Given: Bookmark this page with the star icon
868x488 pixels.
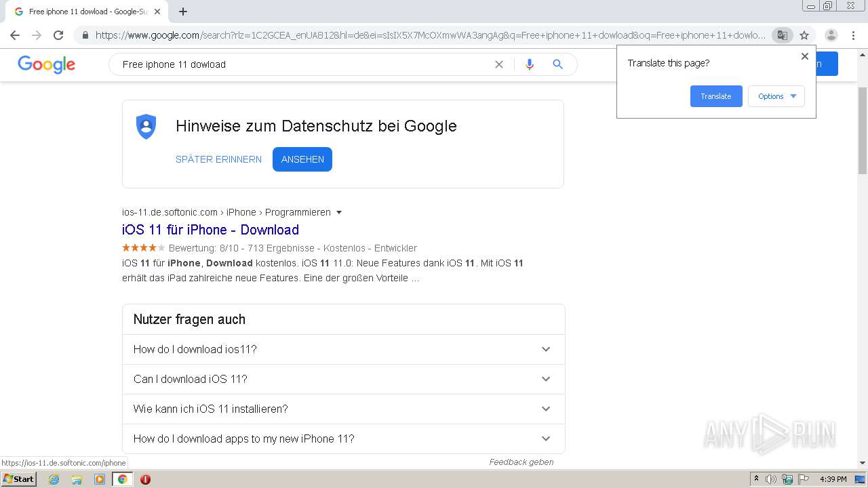Looking at the screenshot, I should [804, 35].
